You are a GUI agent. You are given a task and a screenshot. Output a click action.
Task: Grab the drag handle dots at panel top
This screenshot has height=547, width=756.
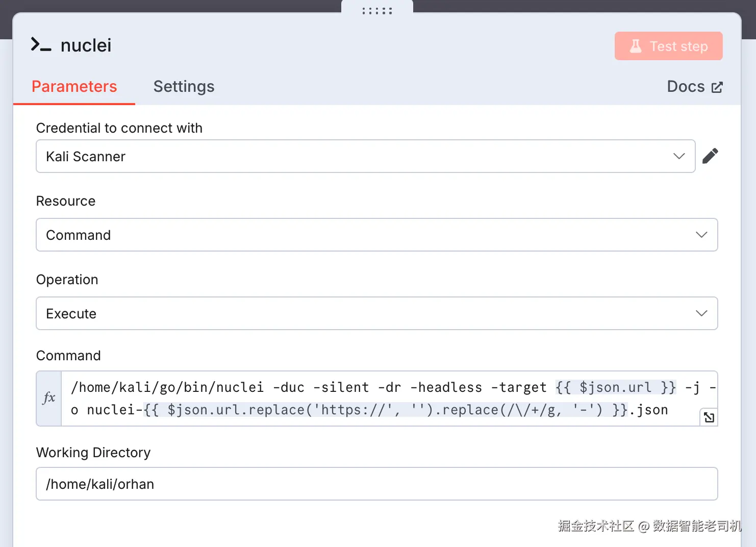click(377, 11)
